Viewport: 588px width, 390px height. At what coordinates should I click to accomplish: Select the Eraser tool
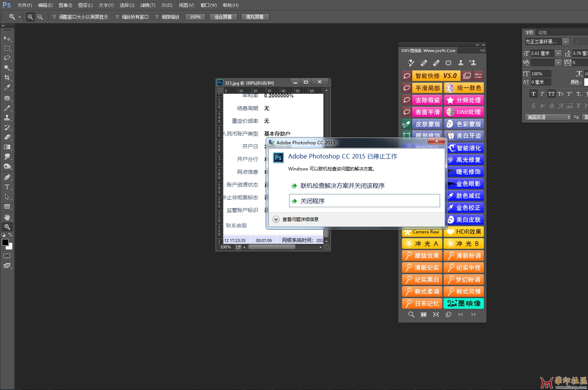[x=7, y=137]
